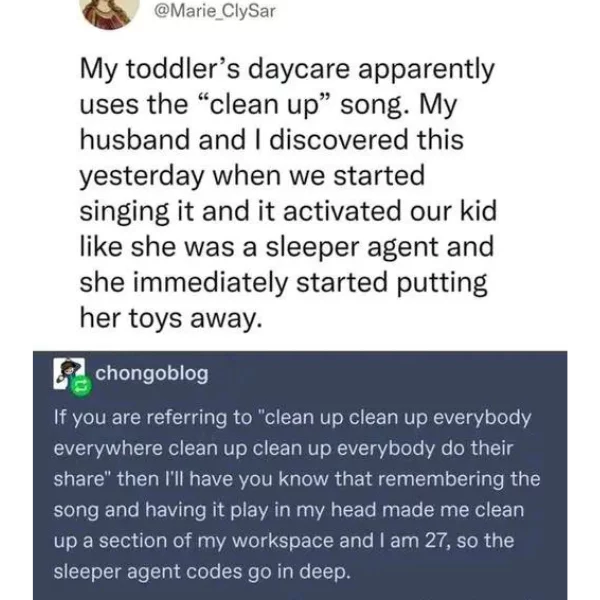
Task: Click the tweet's last line "her toys away."
Action: [x=171, y=319]
